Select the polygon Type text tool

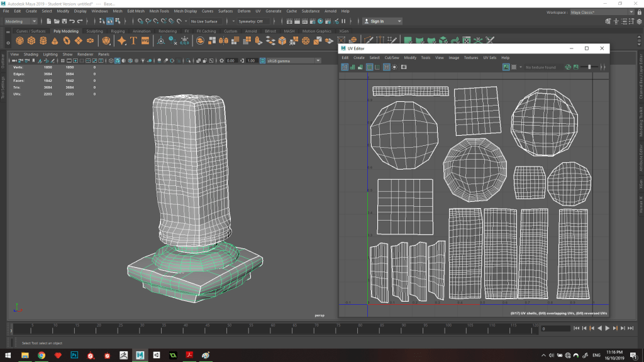coord(133,41)
